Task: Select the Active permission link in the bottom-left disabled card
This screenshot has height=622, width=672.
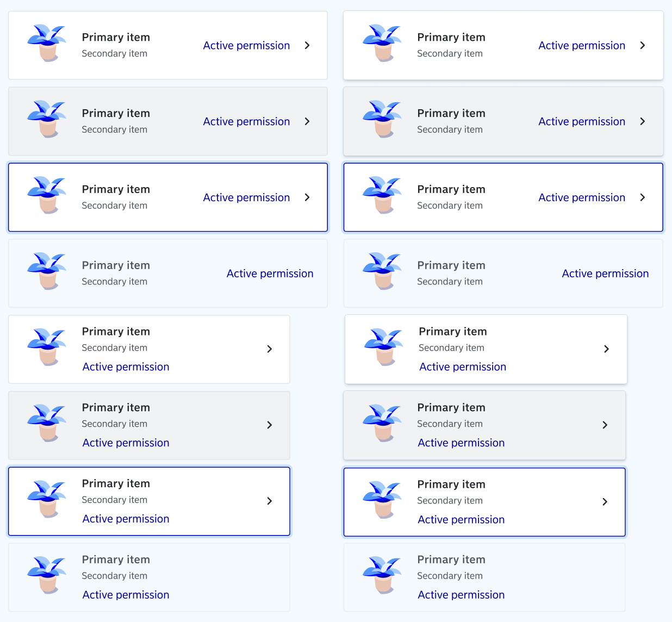Action: tap(126, 595)
